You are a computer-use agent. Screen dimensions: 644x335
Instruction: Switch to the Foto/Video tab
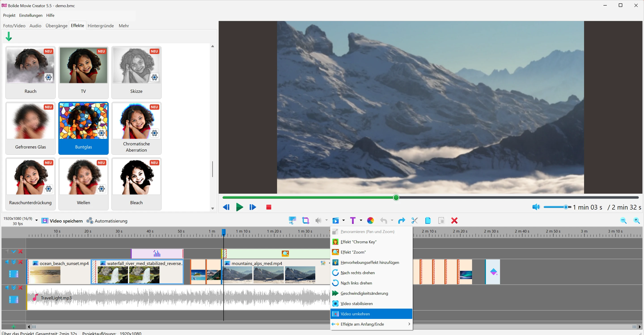click(14, 26)
